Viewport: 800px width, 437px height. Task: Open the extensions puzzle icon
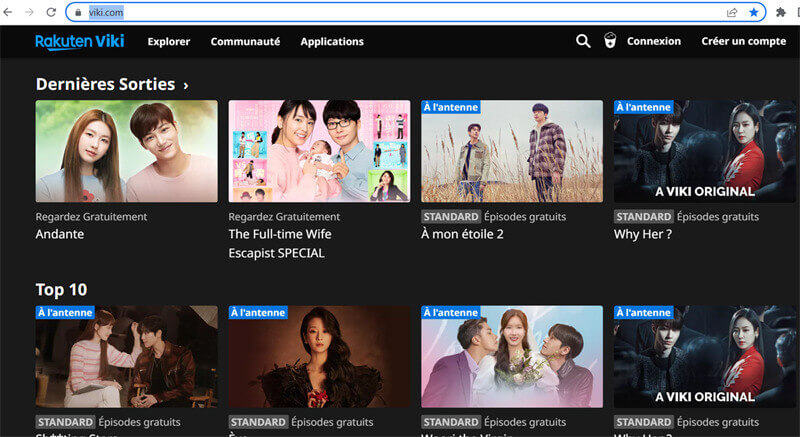(x=781, y=12)
